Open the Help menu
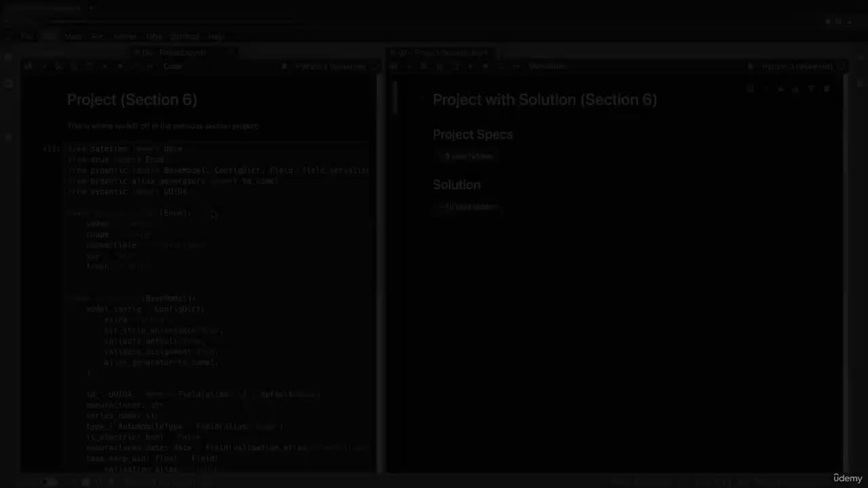868x488 pixels. pyautogui.click(x=216, y=36)
